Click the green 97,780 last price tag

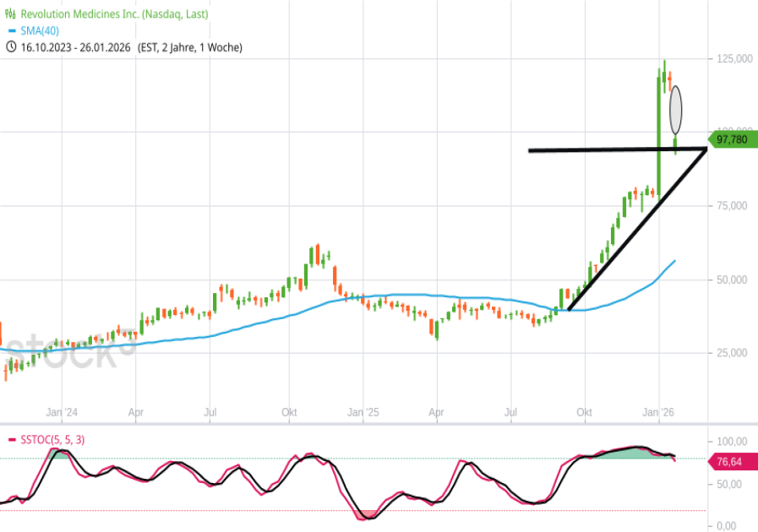(732, 139)
